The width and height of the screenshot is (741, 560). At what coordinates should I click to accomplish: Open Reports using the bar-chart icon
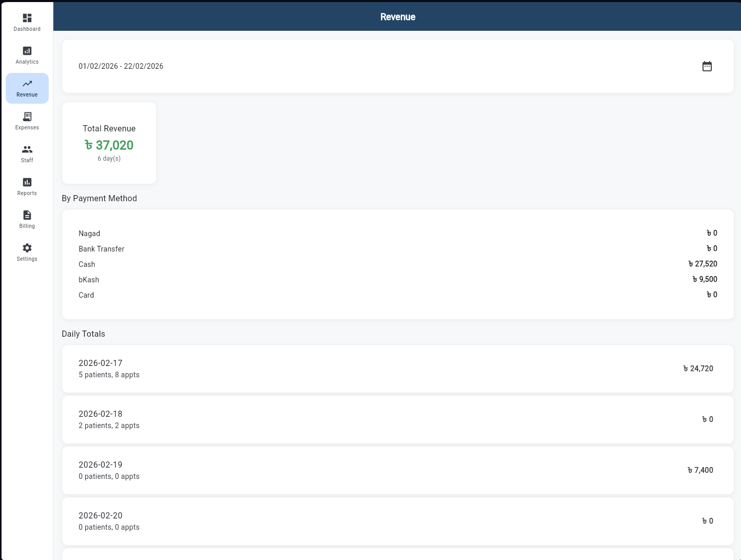[27, 182]
